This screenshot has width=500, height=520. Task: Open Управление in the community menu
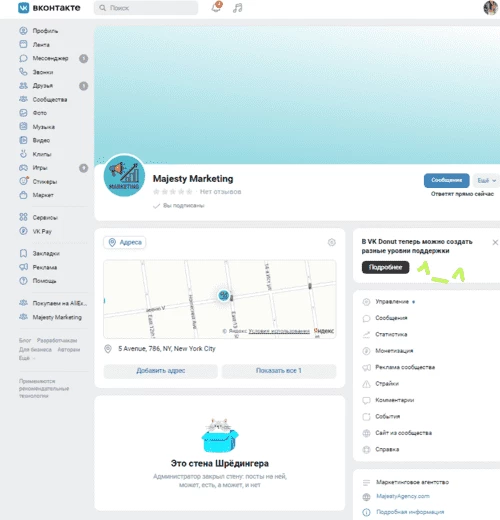point(392,302)
